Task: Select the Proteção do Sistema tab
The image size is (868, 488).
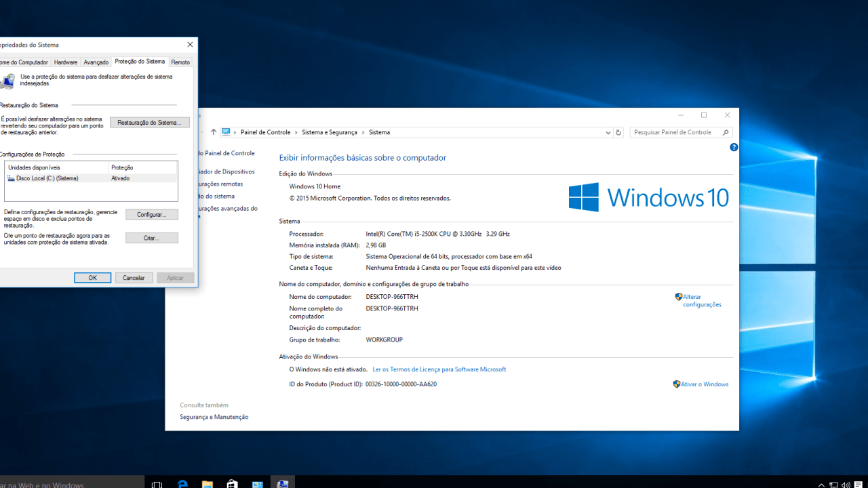Action: pos(140,61)
